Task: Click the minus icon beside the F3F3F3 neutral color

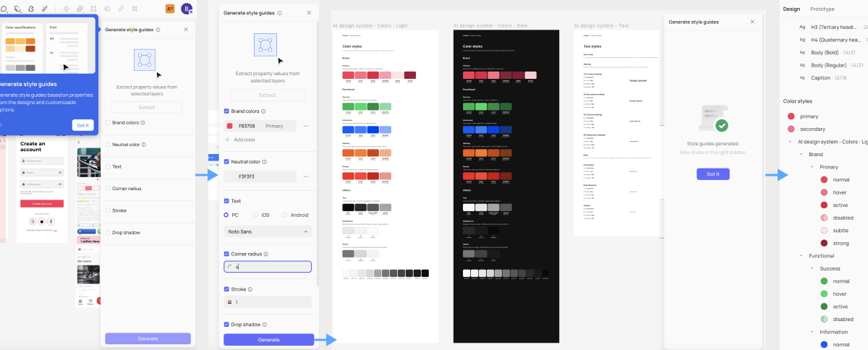Action: pos(305,176)
